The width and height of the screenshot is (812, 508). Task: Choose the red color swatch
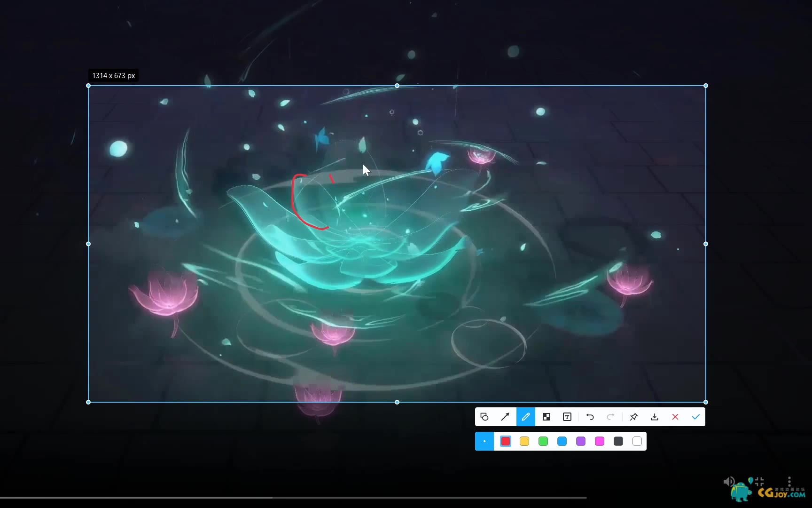pyautogui.click(x=506, y=441)
